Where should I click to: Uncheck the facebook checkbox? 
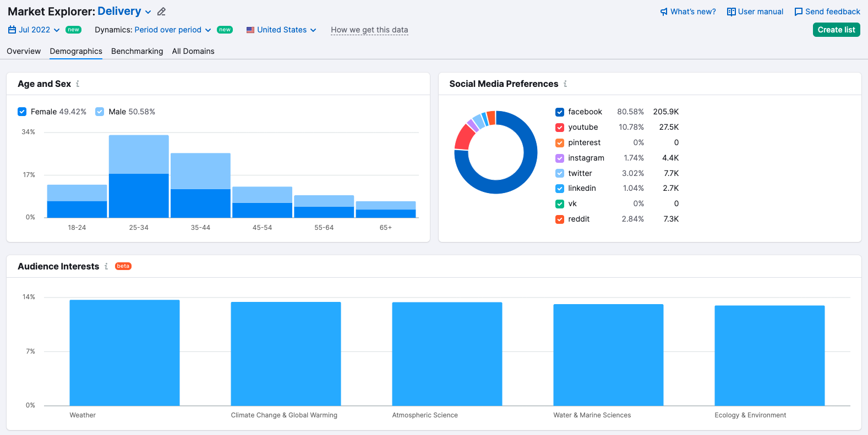point(560,112)
